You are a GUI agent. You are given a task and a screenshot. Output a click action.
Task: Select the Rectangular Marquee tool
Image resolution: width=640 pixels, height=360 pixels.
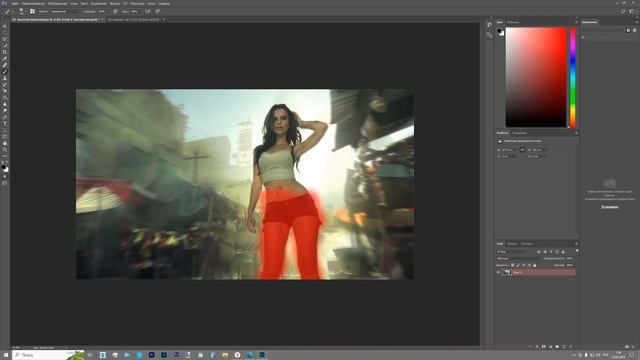5,32
